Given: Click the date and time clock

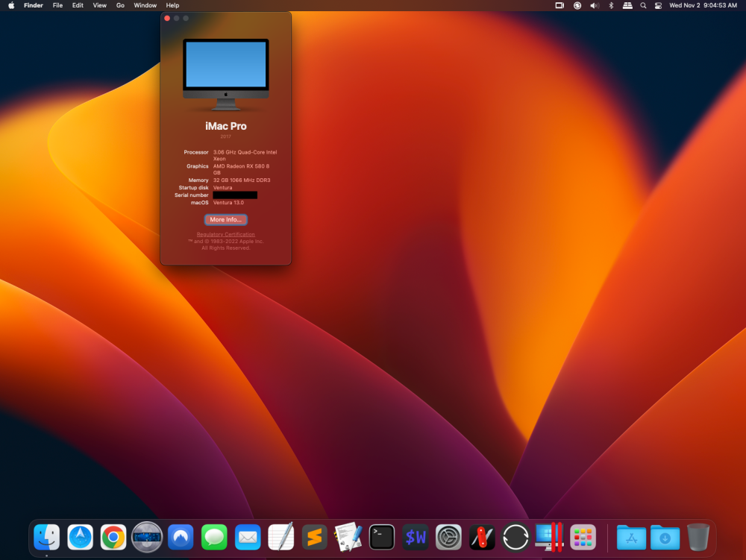Looking at the screenshot, I should tap(703, 5).
